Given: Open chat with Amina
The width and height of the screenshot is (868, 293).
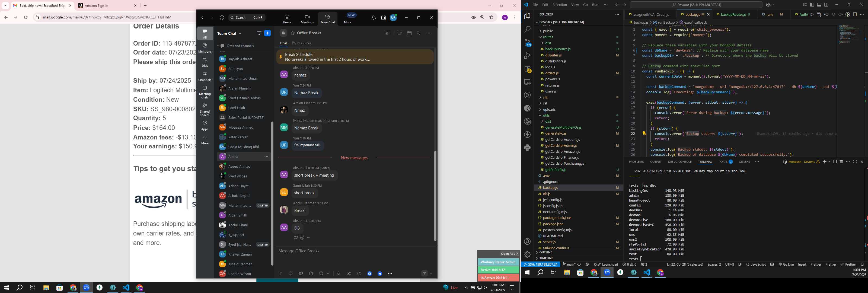Looking at the screenshot, I should pos(244,157).
